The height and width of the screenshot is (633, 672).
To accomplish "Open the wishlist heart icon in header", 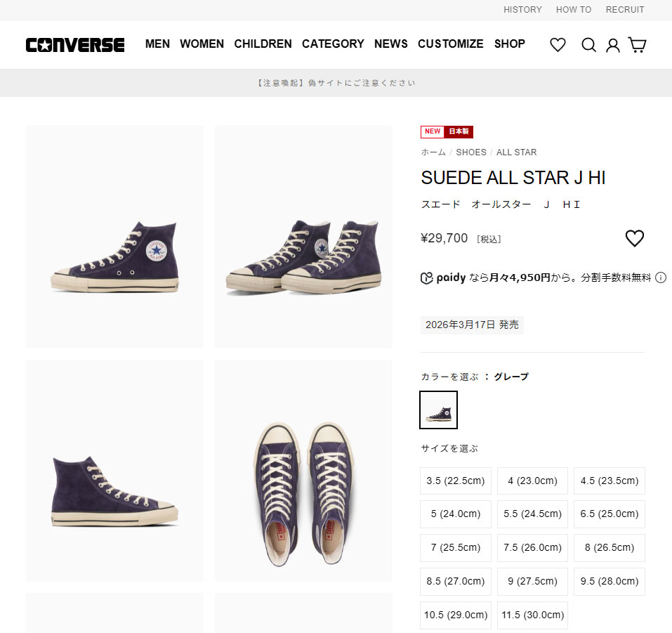I will [558, 44].
